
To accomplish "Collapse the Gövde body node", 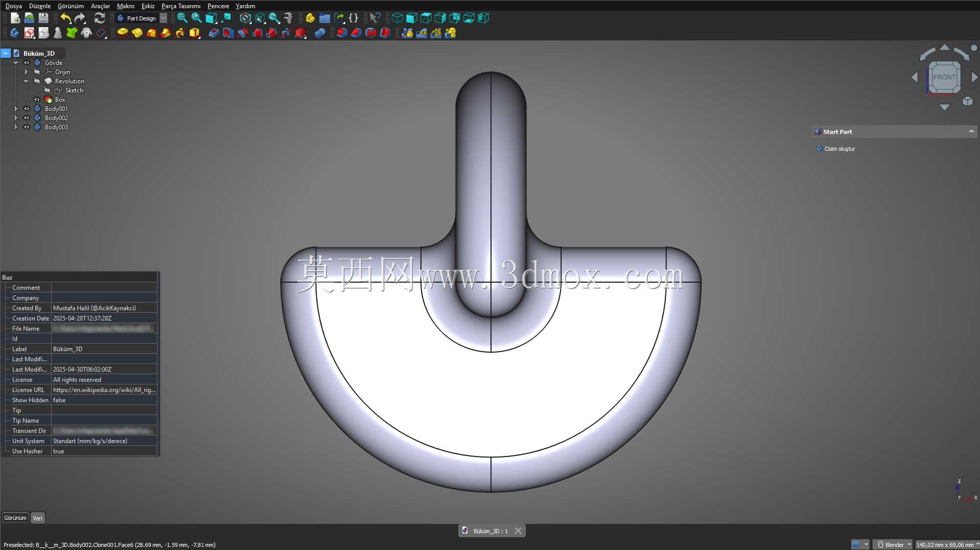I will tap(15, 63).
